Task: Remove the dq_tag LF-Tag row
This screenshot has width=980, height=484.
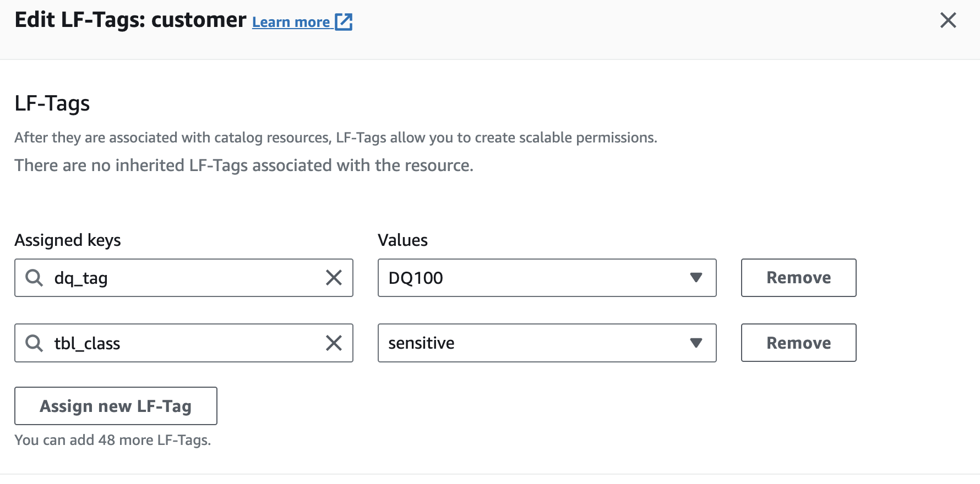Action: [798, 278]
